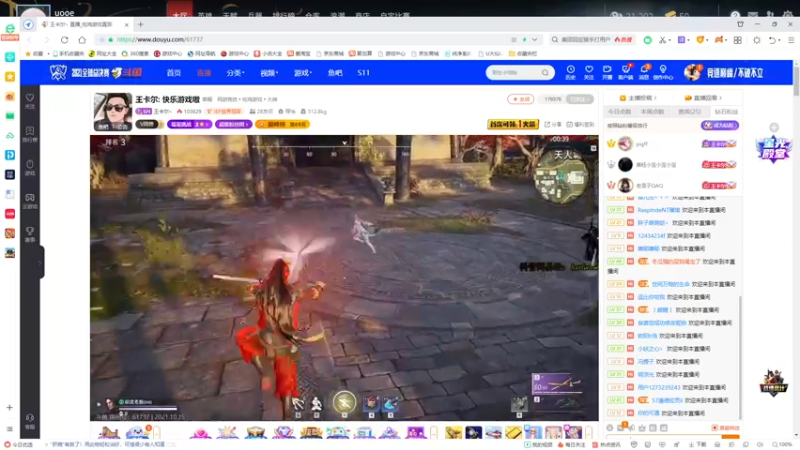Reload the page with the refresh icon
This screenshot has width=800, height=450.
(x=64, y=39)
